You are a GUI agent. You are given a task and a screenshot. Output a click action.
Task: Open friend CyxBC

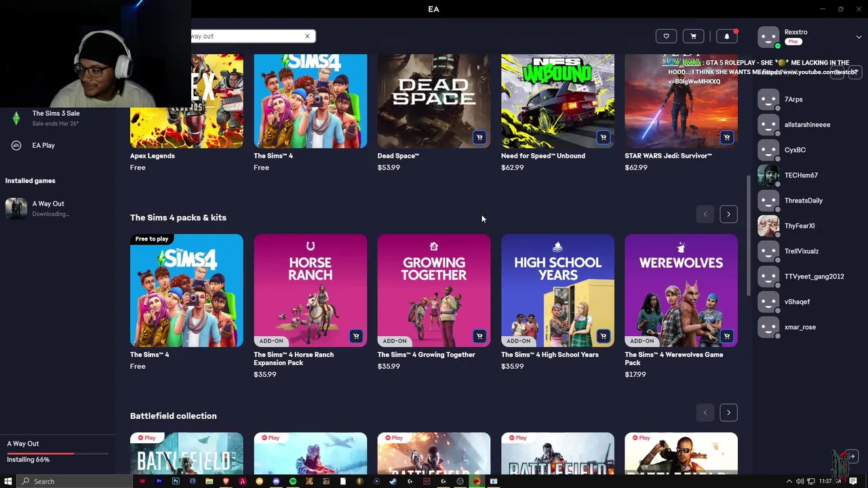click(807, 150)
